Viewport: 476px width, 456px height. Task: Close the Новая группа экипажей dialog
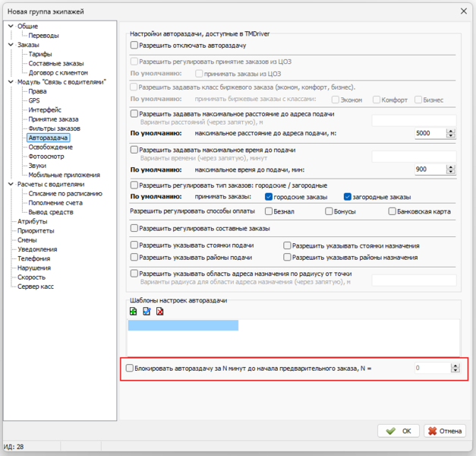[x=463, y=10]
